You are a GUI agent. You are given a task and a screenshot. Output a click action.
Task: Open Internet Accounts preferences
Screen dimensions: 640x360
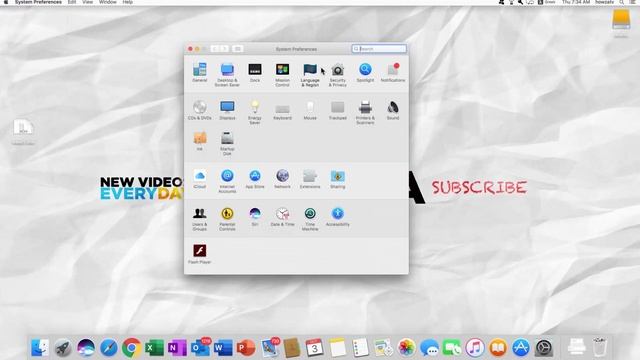tap(227, 181)
